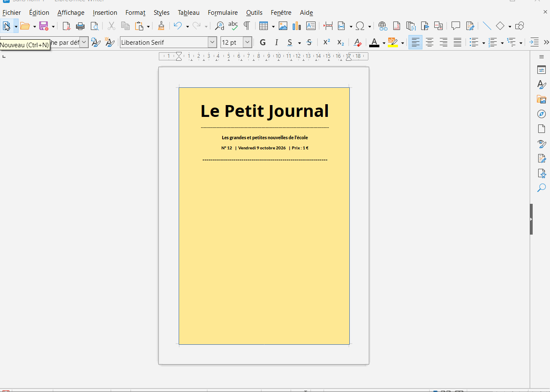Open the Fichier menu
Image resolution: width=550 pixels, height=392 pixels.
click(12, 13)
